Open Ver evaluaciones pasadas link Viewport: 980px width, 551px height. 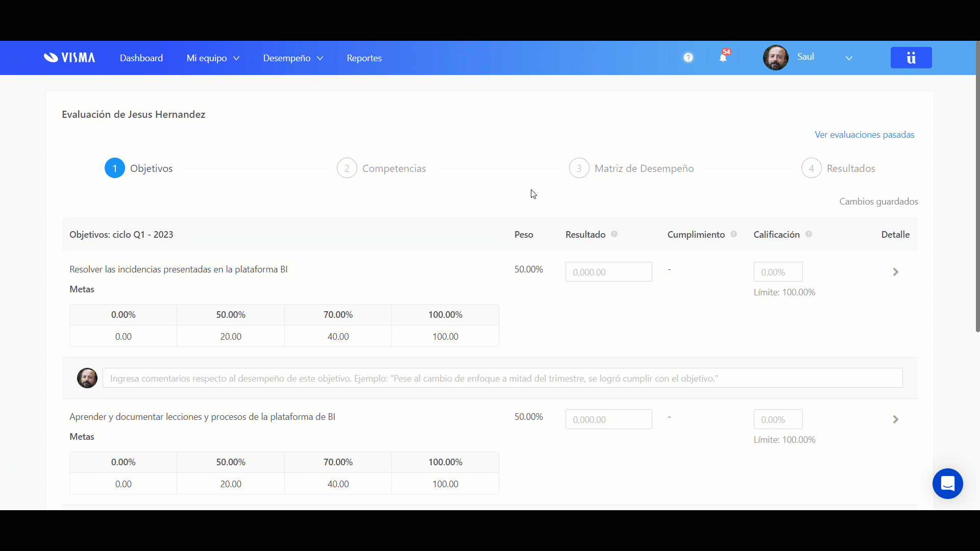tap(864, 135)
